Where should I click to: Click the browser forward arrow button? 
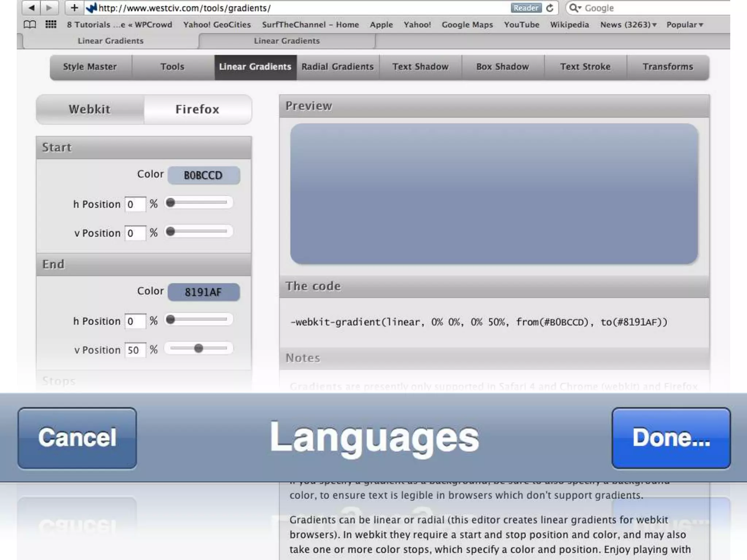pos(49,8)
